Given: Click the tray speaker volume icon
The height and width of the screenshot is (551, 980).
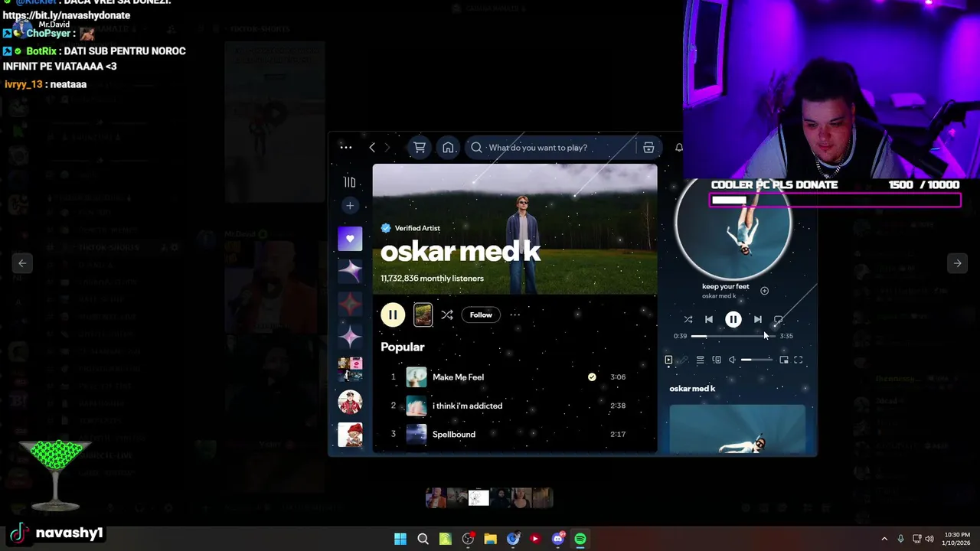Looking at the screenshot, I should click(929, 540).
